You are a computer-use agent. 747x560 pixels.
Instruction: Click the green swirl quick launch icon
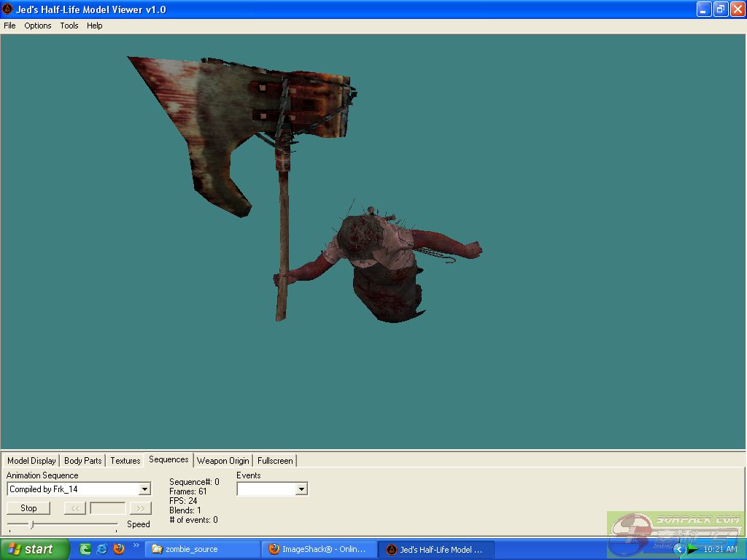(x=85, y=549)
